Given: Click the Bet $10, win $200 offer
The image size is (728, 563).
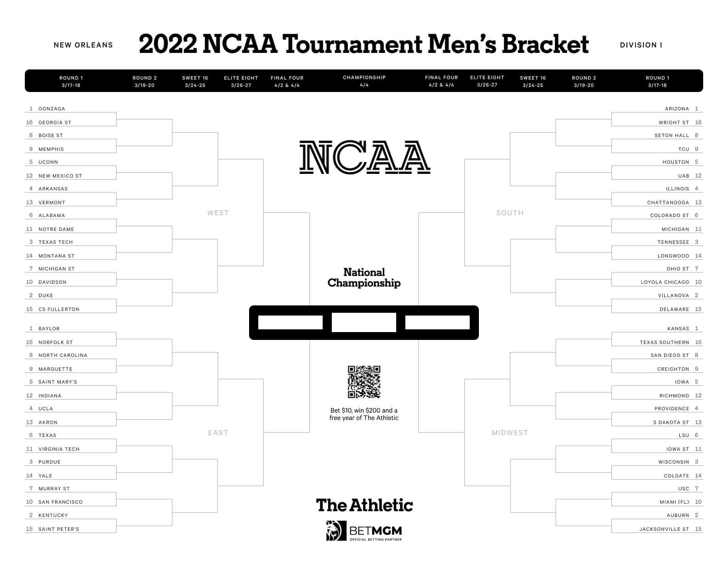Looking at the screenshot, I should (x=364, y=414).
